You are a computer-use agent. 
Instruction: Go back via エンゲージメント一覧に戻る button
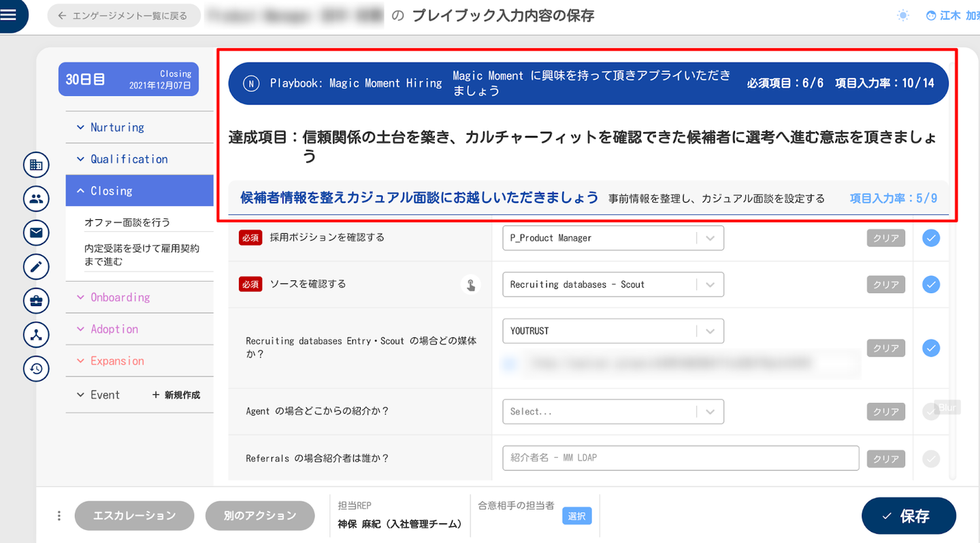coord(123,16)
